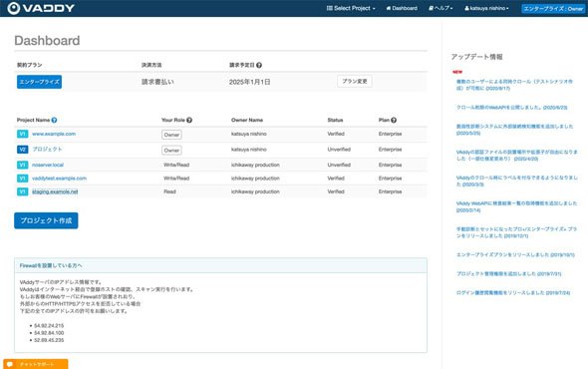Click the プラン変更 button
The width and height of the screenshot is (588, 369).
355,81
